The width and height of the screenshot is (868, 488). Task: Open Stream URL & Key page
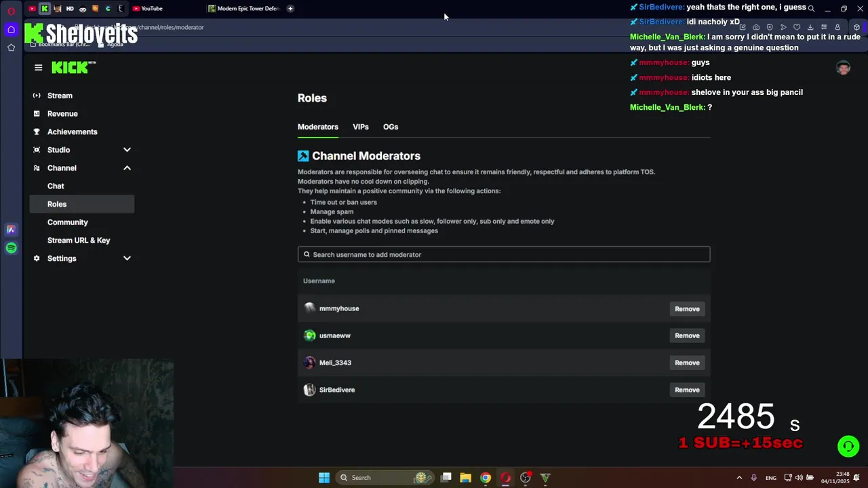pyautogui.click(x=79, y=240)
